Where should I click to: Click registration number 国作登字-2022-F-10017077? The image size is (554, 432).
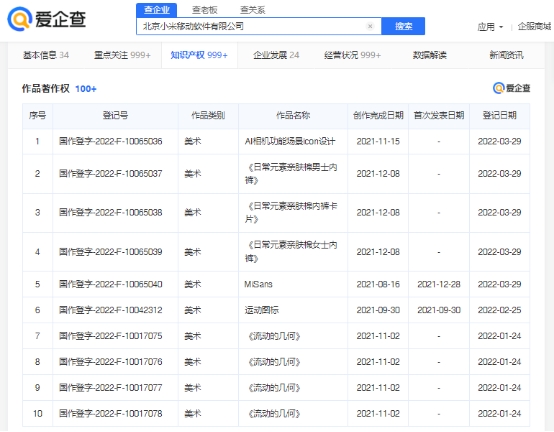[x=111, y=387]
